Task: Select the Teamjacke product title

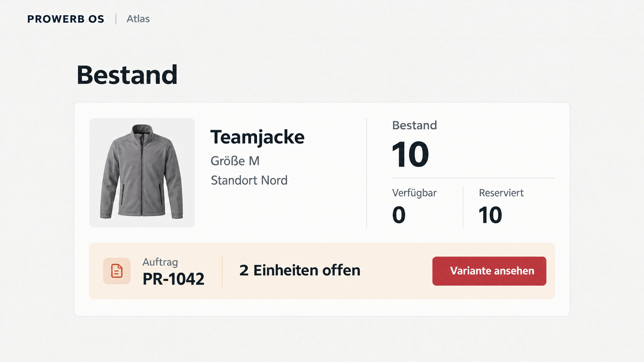Action: point(257,137)
